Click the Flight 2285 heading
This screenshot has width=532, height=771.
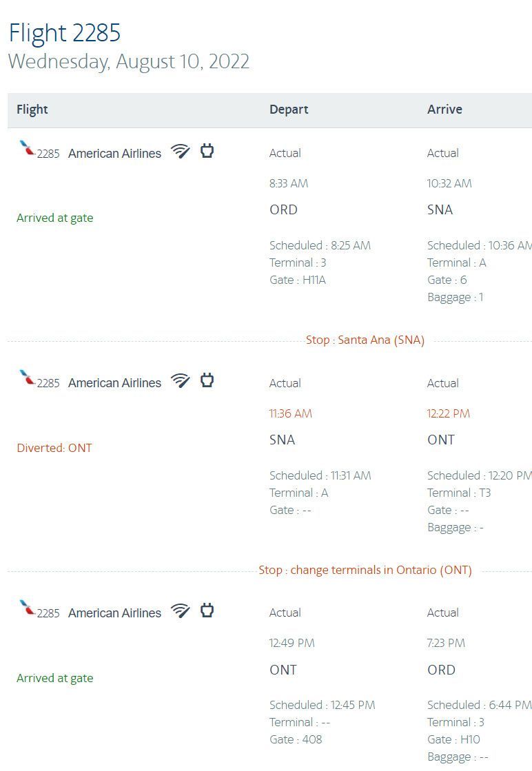(64, 33)
